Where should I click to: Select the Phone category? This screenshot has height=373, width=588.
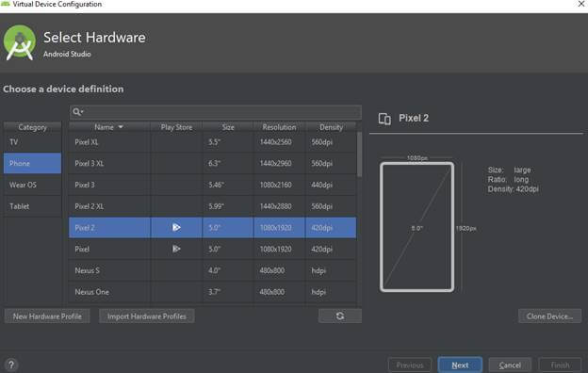[x=32, y=163]
